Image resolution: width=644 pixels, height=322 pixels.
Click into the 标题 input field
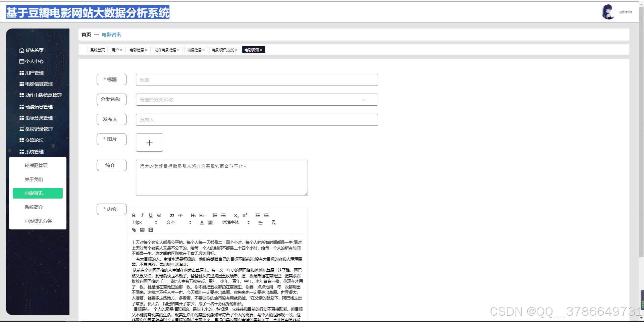[x=257, y=80]
